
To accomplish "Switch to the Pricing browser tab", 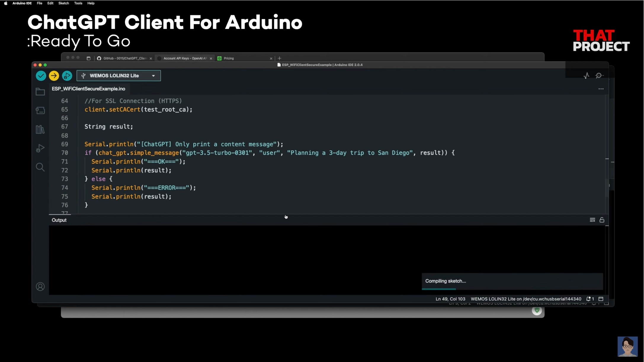I will 229,58.
